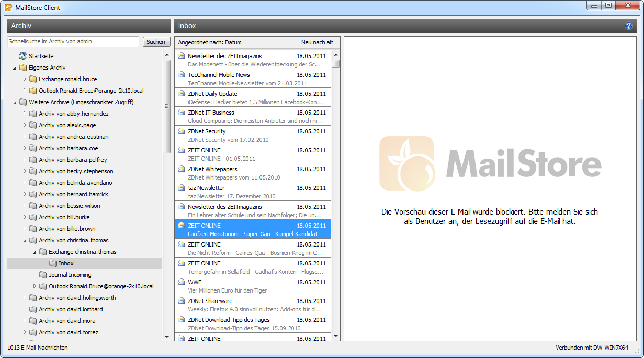Click the email list scrollbar up arrow
Screen dimensions: 644x358
tap(336, 55)
